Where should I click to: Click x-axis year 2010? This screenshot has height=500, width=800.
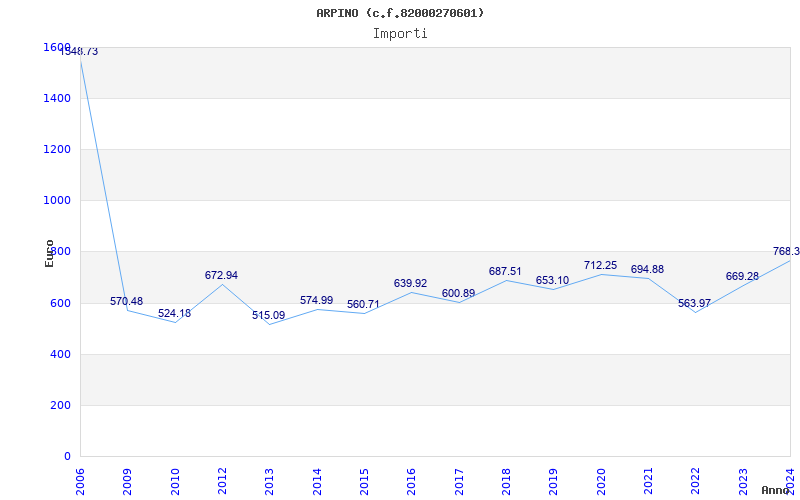click(x=175, y=481)
